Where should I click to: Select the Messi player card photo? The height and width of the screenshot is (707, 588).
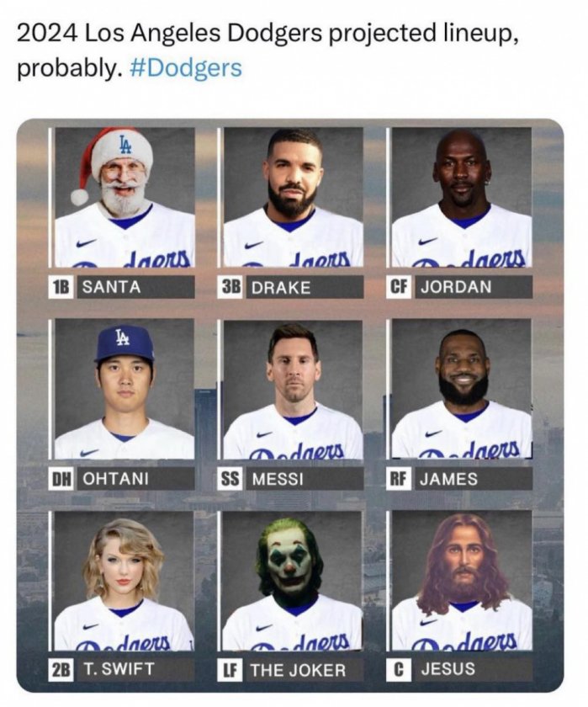click(294, 389)
